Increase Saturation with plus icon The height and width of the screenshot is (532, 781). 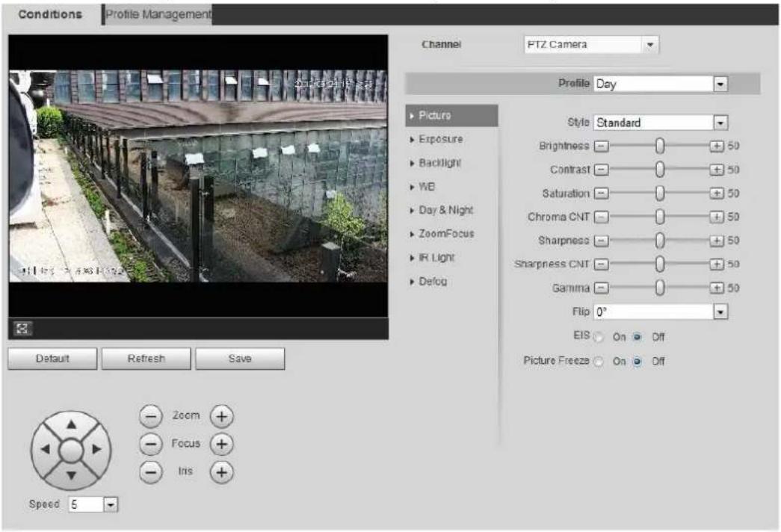[x=717, y=194]
